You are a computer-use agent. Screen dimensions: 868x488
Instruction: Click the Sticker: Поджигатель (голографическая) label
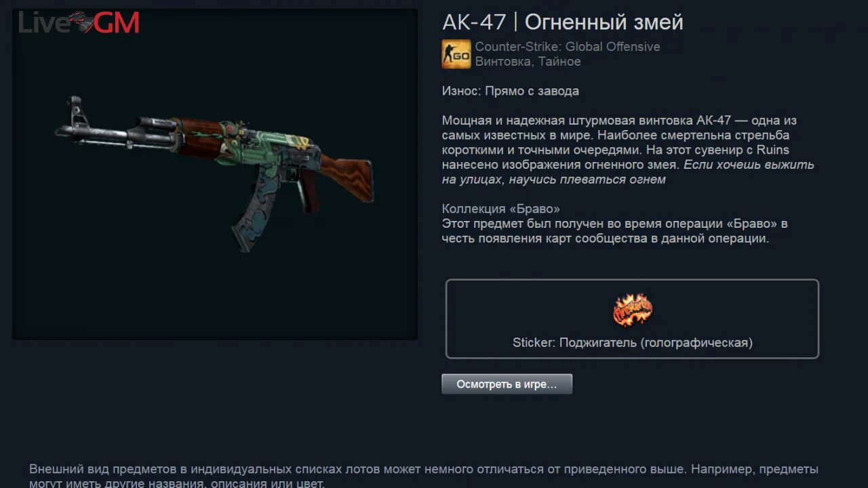coord(633,343)
